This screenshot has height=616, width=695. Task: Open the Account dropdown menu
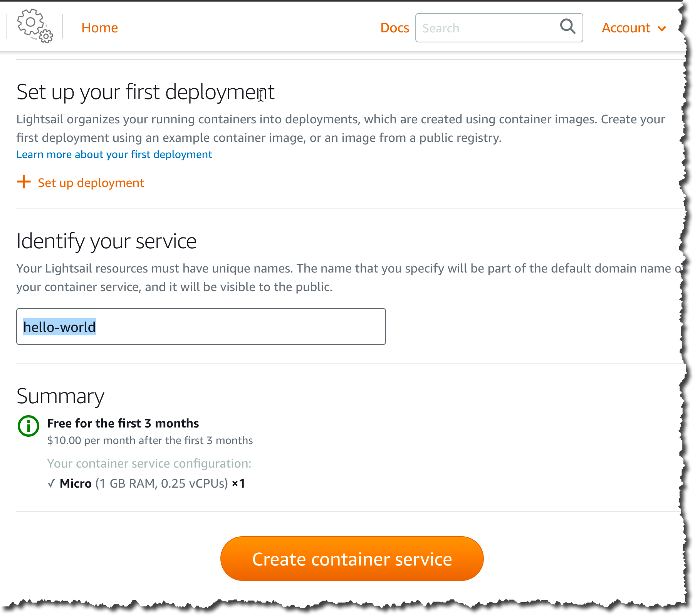pyautogui.click(x=634, y=28)
